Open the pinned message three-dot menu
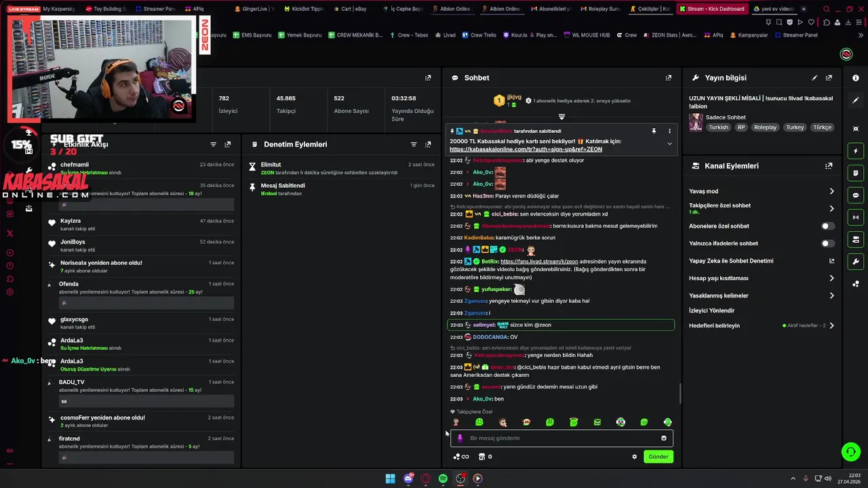The height and width of the screenshot is (488, 868). pos(669,131)
